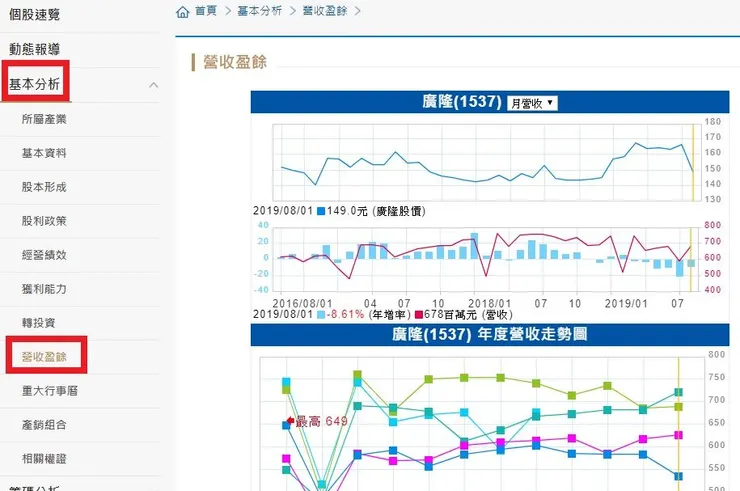Click the 營收盈餘 page heading

pyautogui.click(x=235, y=62)
